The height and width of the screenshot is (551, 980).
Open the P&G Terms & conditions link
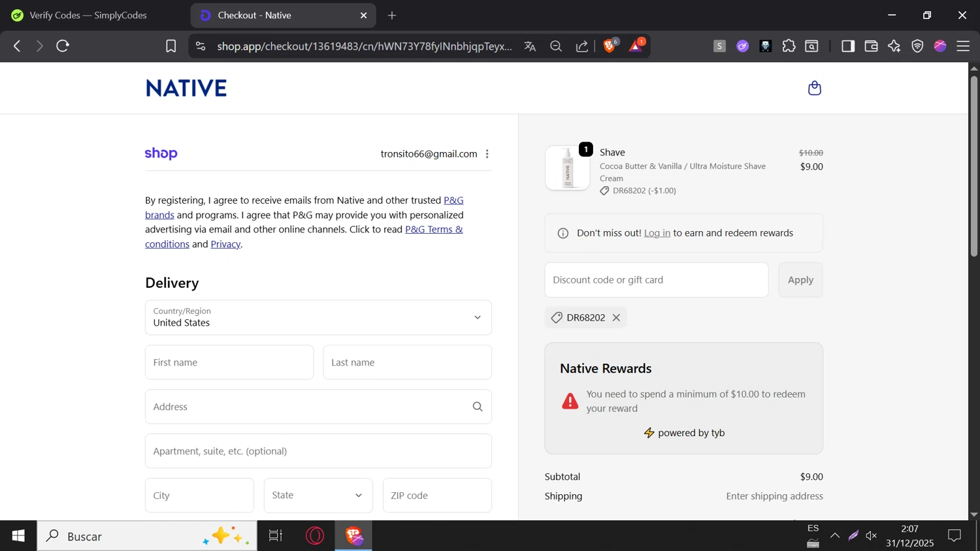[433, 230]
